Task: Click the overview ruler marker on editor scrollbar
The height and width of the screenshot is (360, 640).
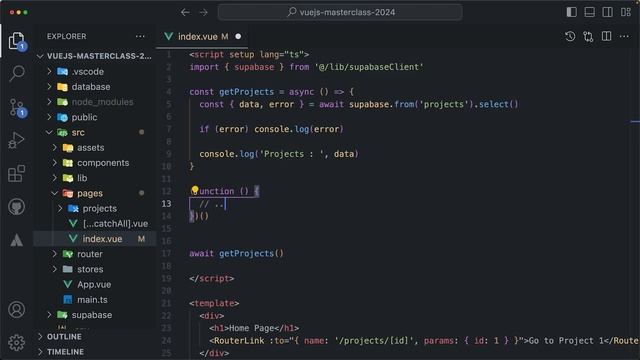Action: click(635, 121)
